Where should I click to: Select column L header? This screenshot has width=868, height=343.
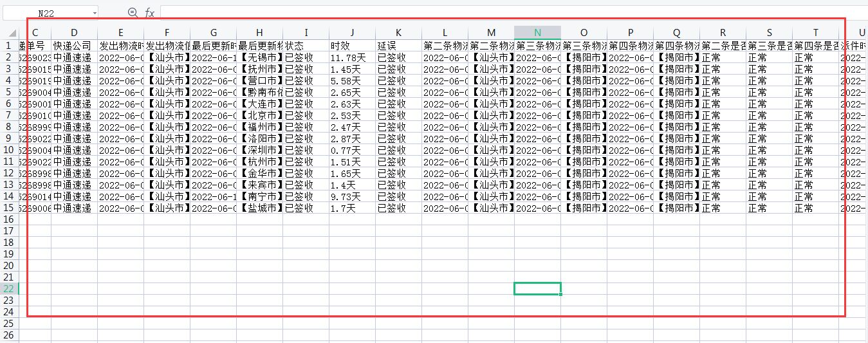click(x=445, y=33)
